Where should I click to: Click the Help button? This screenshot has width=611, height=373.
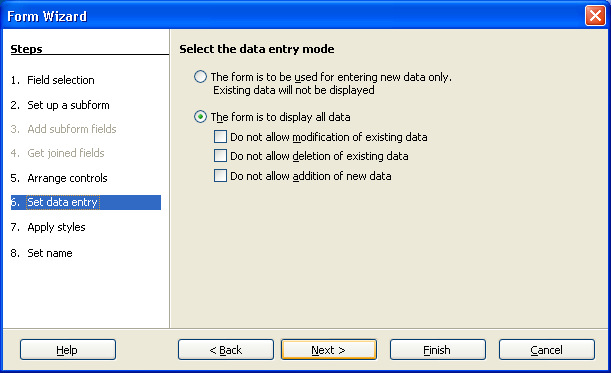pos(68,350)
